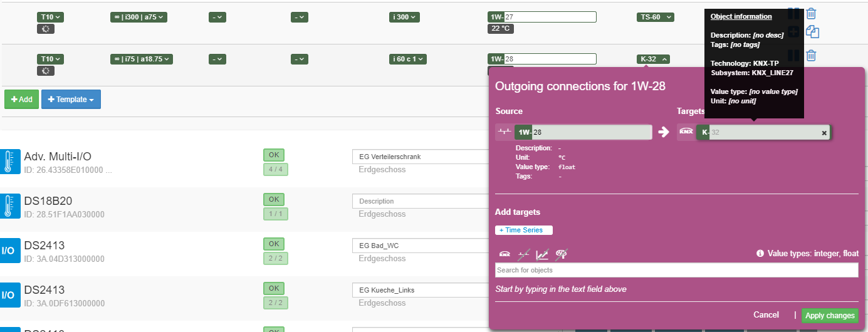Remove target K-32 with the x icon

click(824, 133)
